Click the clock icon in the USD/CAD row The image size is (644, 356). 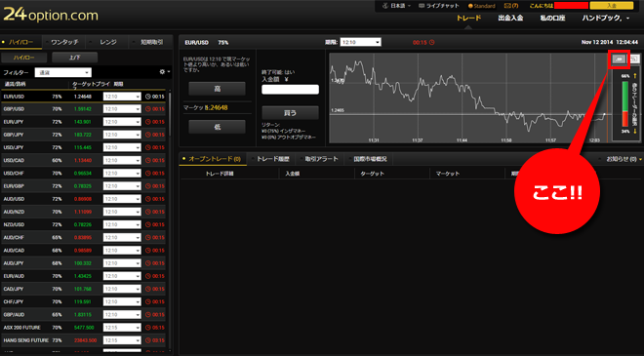coord(148,161)
